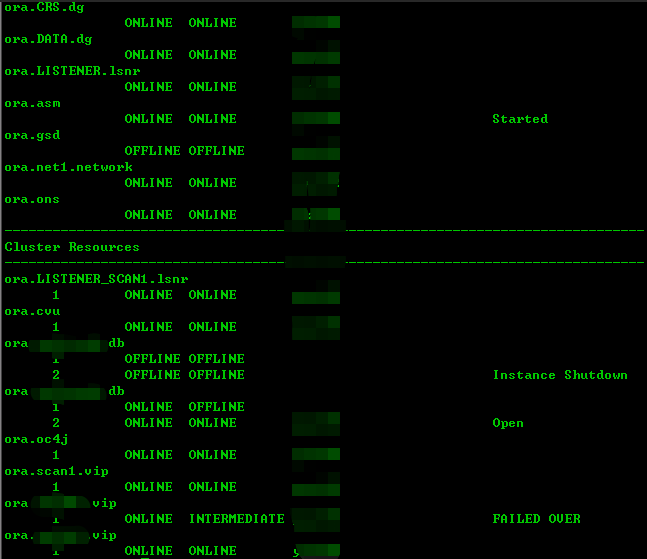This screenshot has width=647, height=559.
Task: Click ONLINE target on ora.CRS.dg row
Action: click(148, 23)
